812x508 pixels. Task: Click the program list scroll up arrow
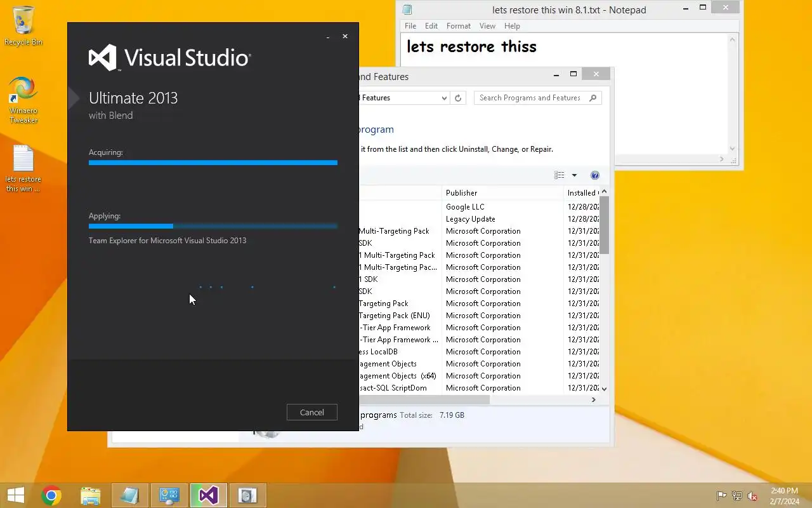[604, 192]
